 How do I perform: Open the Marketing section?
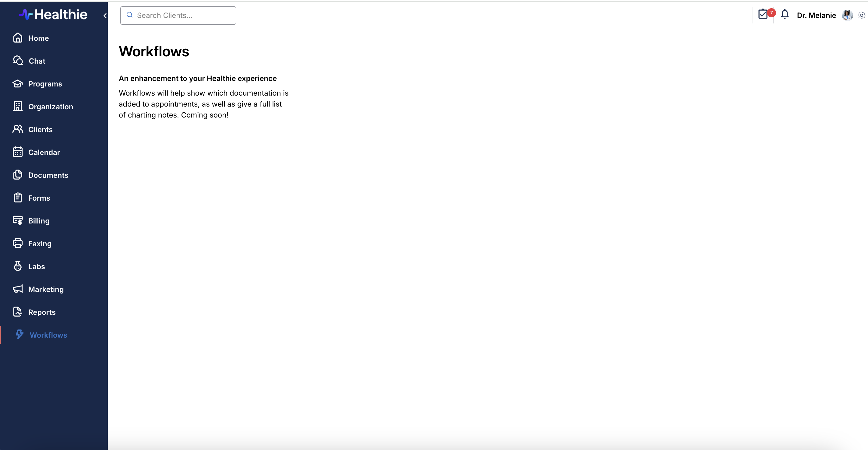(46, 289)
